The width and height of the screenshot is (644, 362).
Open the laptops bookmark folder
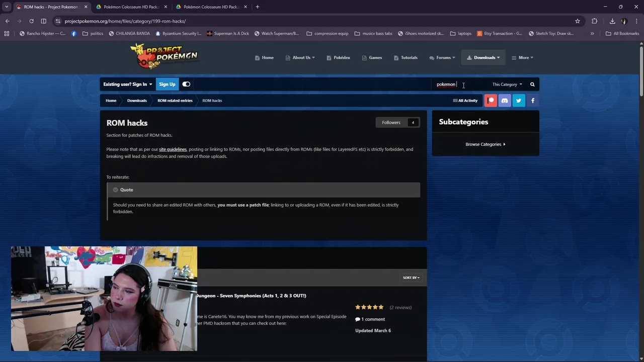pos(461,34)
